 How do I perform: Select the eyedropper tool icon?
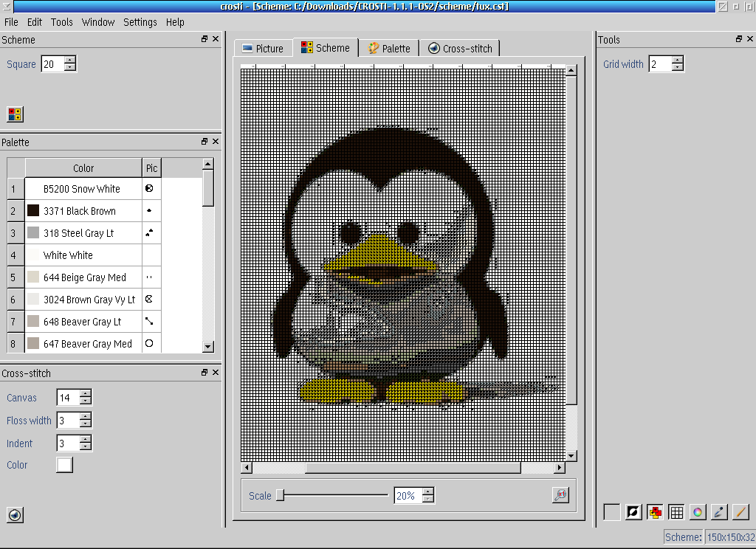click(x=719, y=512)
